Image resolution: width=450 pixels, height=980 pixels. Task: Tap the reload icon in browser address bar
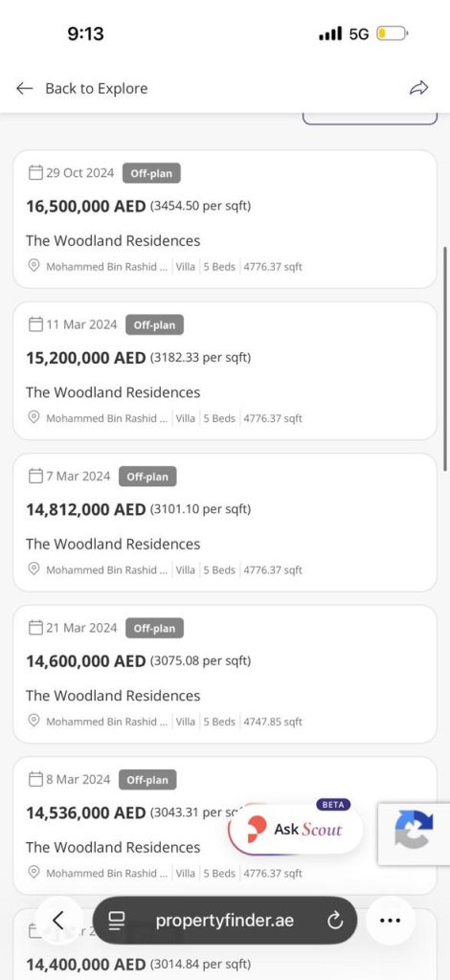pos(336,921)
